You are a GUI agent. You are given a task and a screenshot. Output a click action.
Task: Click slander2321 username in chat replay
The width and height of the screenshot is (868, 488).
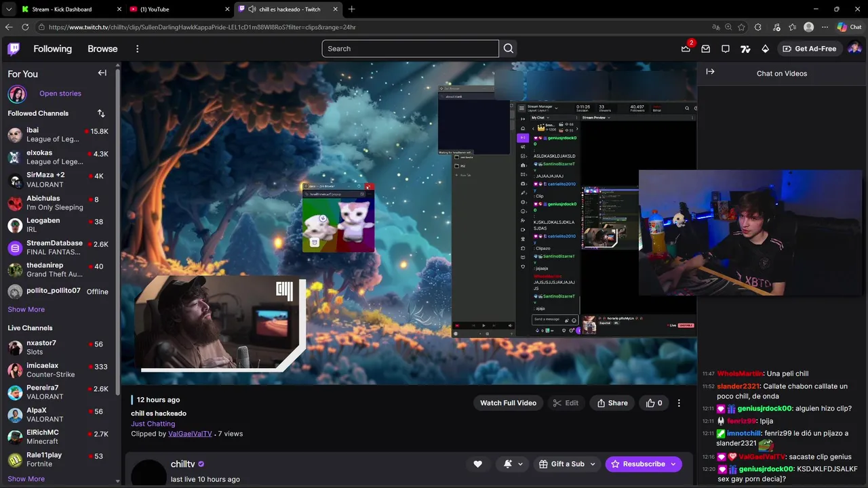click(x=738, y=386)
